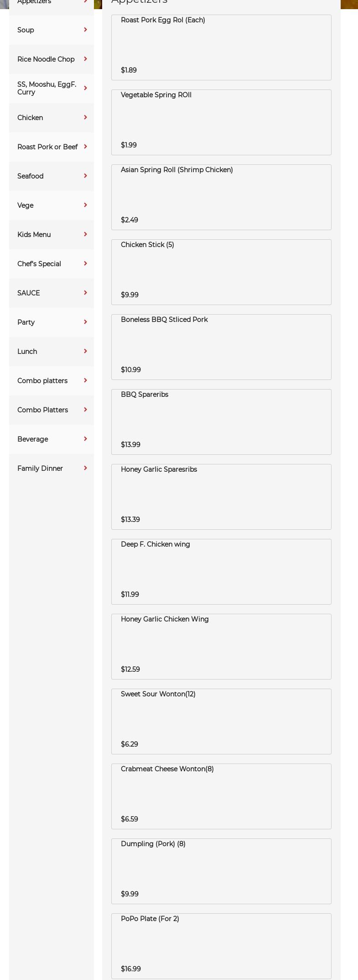Click the chevron next to Family Dinner

click(x=85, y=468)
